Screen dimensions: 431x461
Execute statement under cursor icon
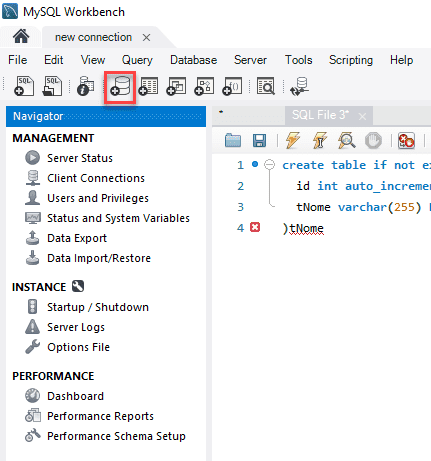coord(319,140)
